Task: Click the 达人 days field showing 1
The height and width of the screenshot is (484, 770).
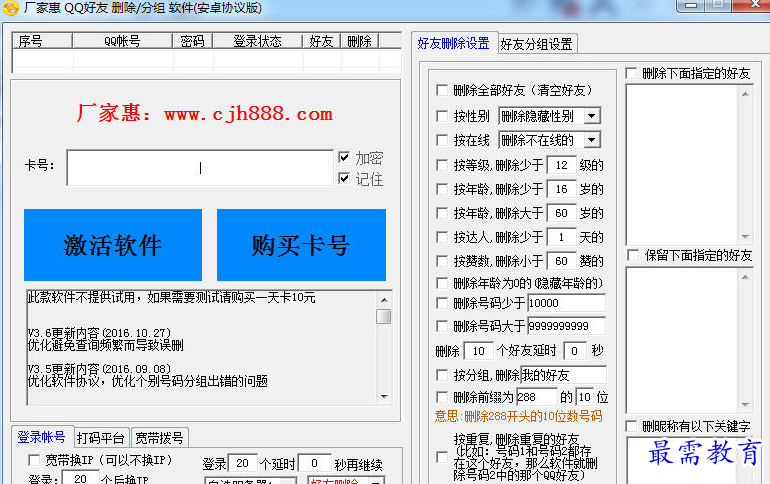Action: (x=561, y=237)
